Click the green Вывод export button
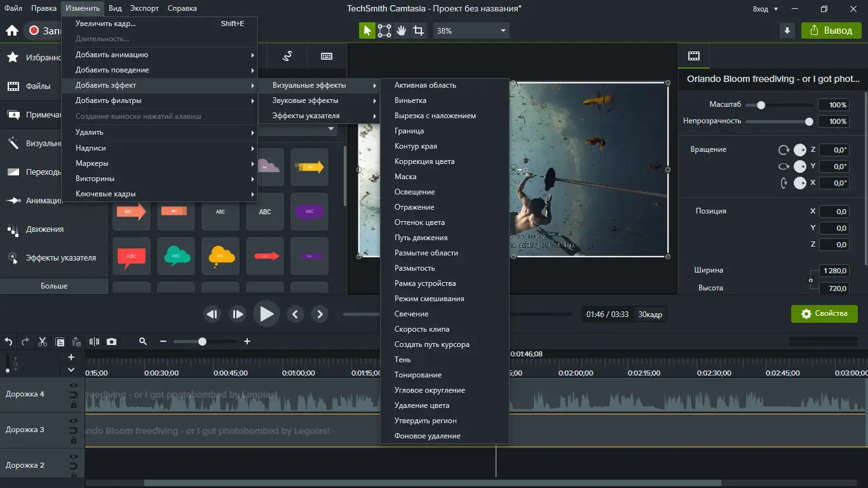Viewport: 868px width, 488px height. [831, 30]
